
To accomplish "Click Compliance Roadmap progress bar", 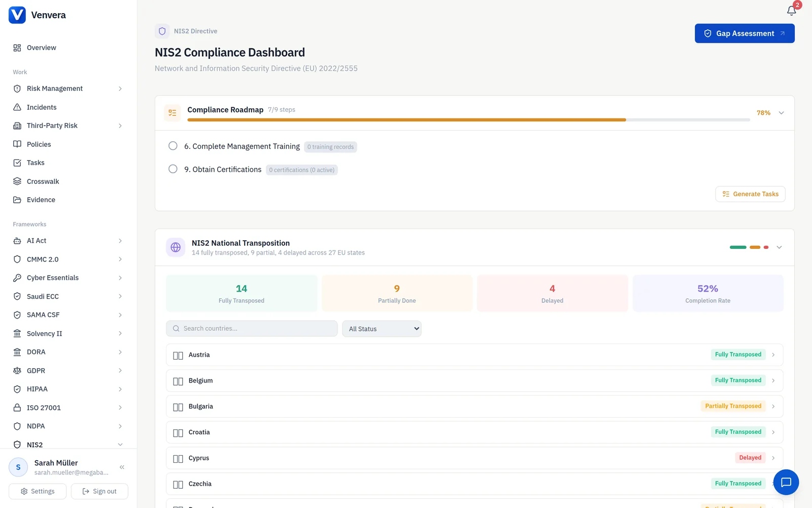I will coord(468,120).
